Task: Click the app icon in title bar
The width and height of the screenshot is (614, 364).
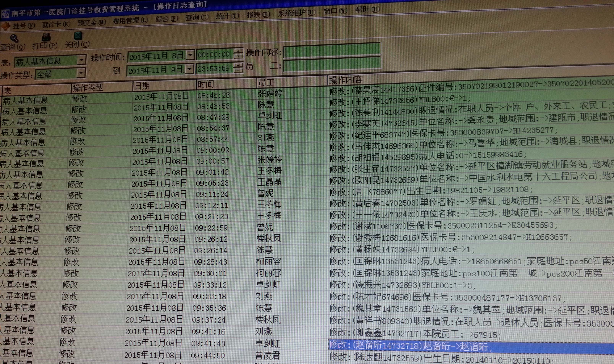Action: (5, 14)
